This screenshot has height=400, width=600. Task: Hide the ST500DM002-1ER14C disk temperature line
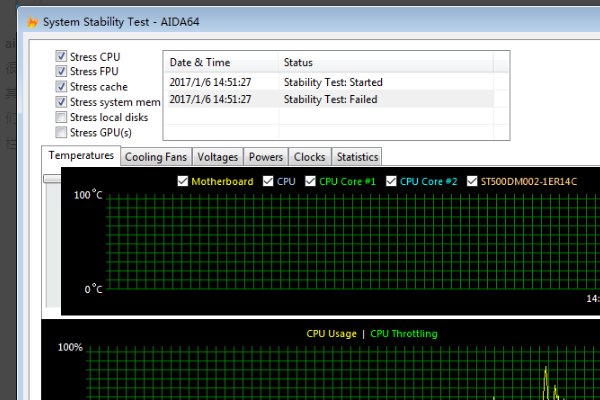point(472,181)
